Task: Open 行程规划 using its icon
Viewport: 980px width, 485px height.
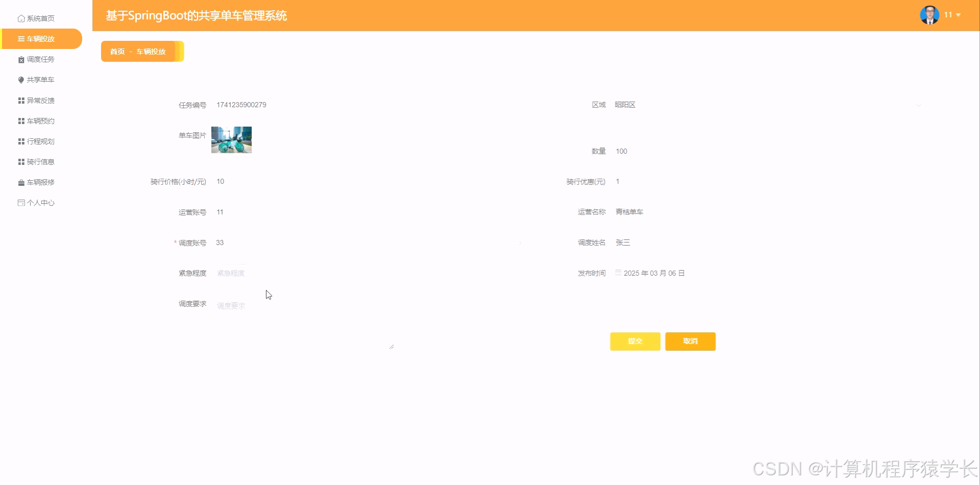Action: click(x=20, y=141)
